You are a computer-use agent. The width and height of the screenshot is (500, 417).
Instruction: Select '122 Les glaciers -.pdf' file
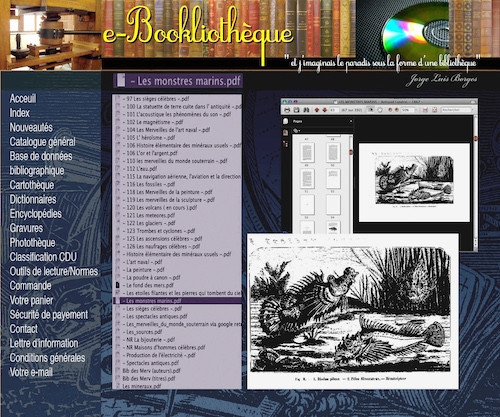[177, 223]
